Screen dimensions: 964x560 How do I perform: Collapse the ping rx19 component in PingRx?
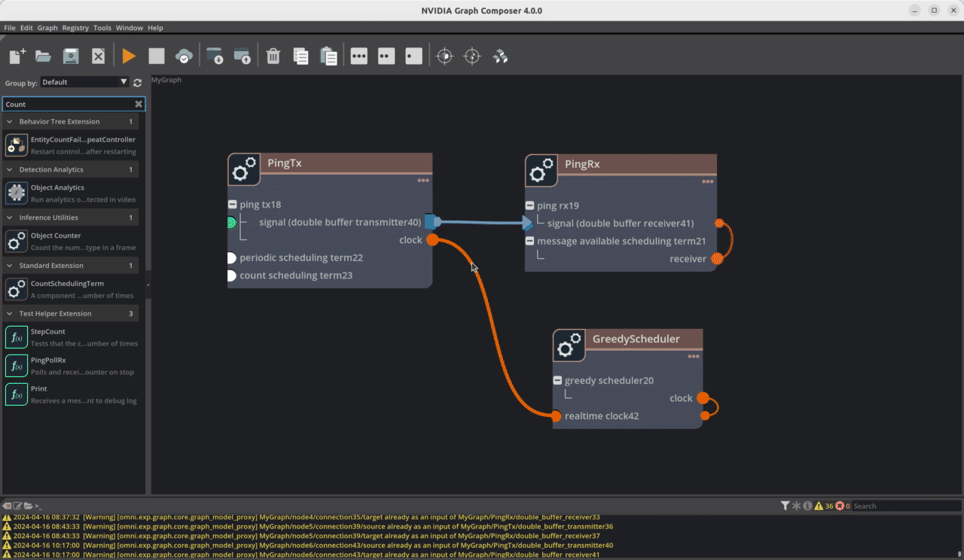point(531,205)
